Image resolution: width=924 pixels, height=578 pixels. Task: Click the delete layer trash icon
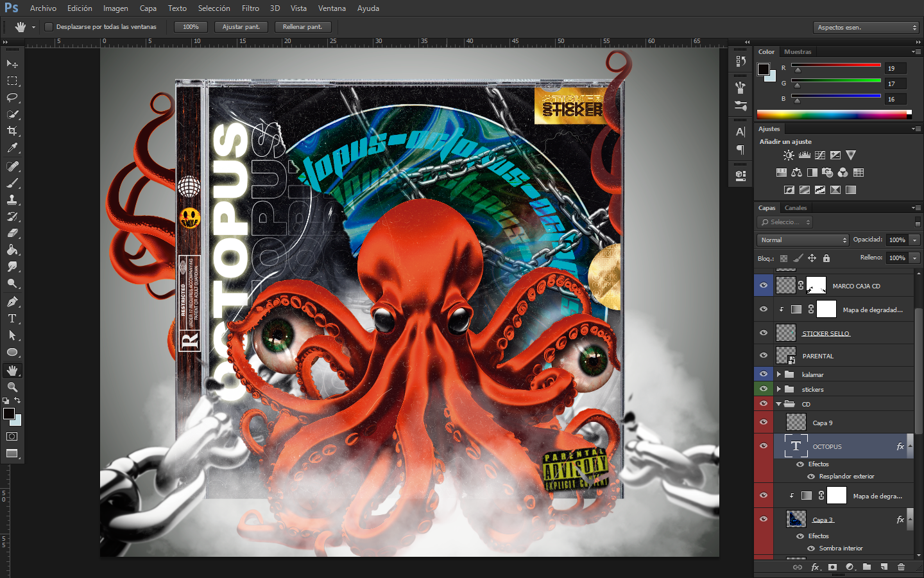(901, 566)
